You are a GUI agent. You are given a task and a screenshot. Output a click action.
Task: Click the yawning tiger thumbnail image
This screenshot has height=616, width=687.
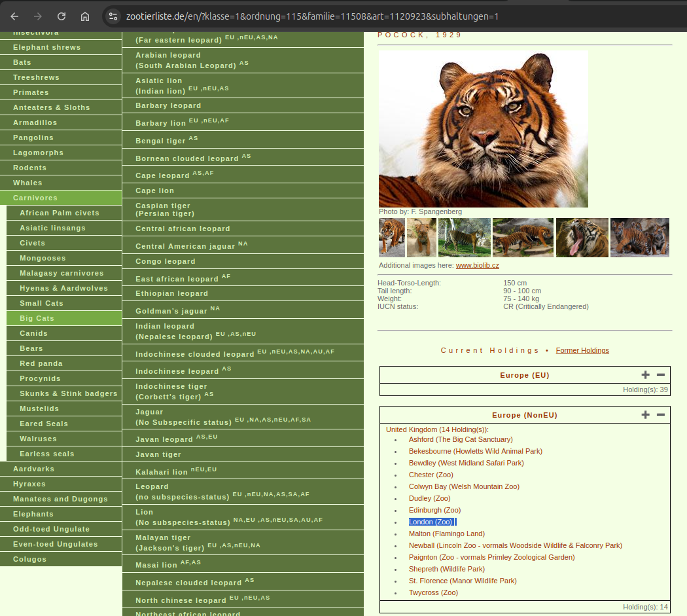tap(581, 238)
